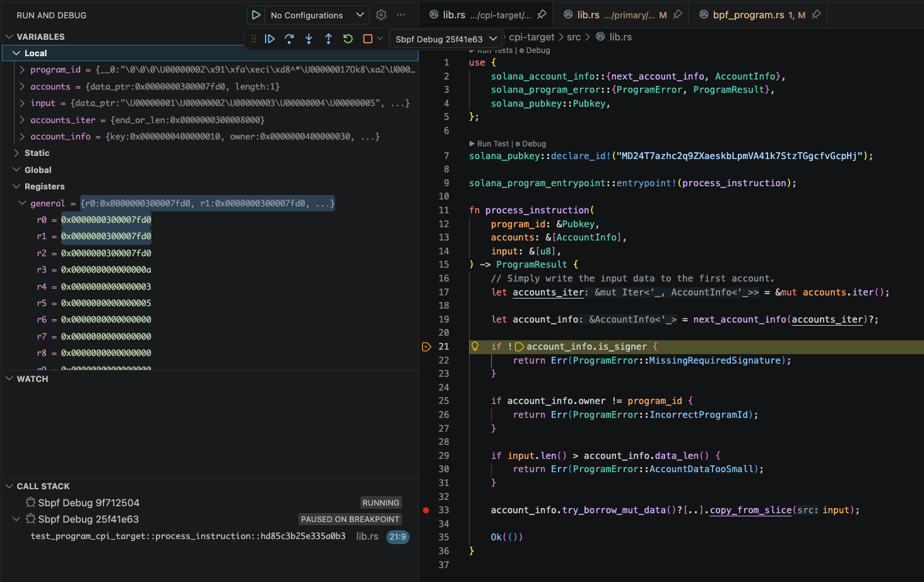Select the process_instruction call stack frame

188,536
